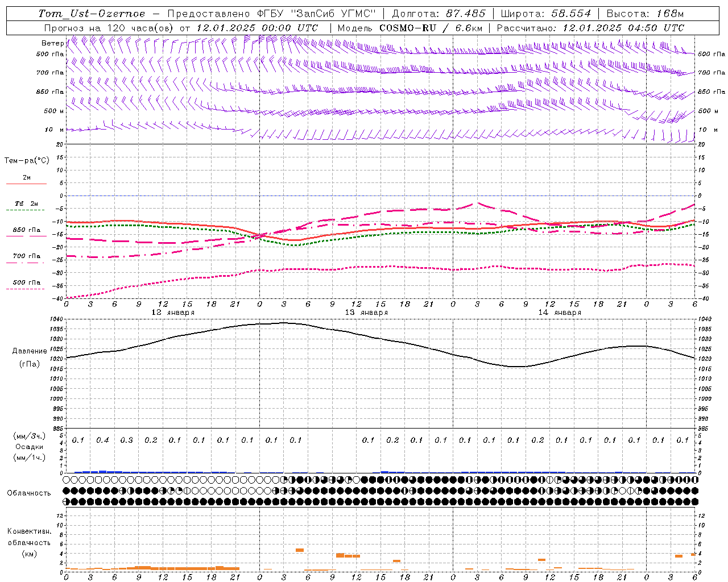Screen dimensions: 728x582
Task: Click the longitude value Долгота: 87.485
Action: pyautogui.click(x=439, y=14)
